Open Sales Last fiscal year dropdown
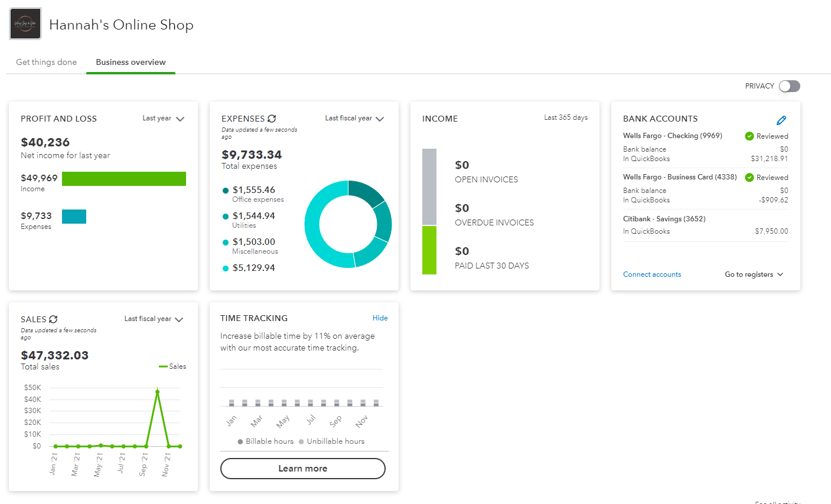 coord(154,319)
